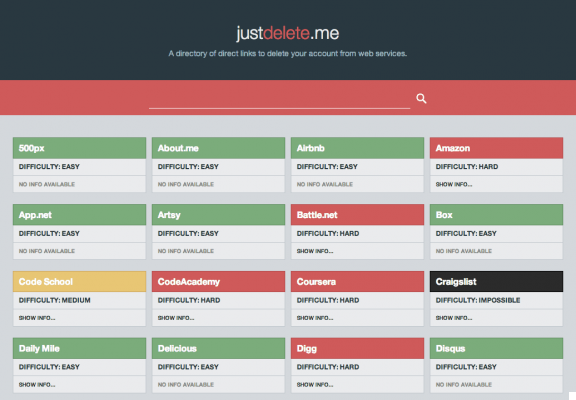Click the magnifying glass search icon
The width and height of the screenshot is (576, 400).
[421, 98]
